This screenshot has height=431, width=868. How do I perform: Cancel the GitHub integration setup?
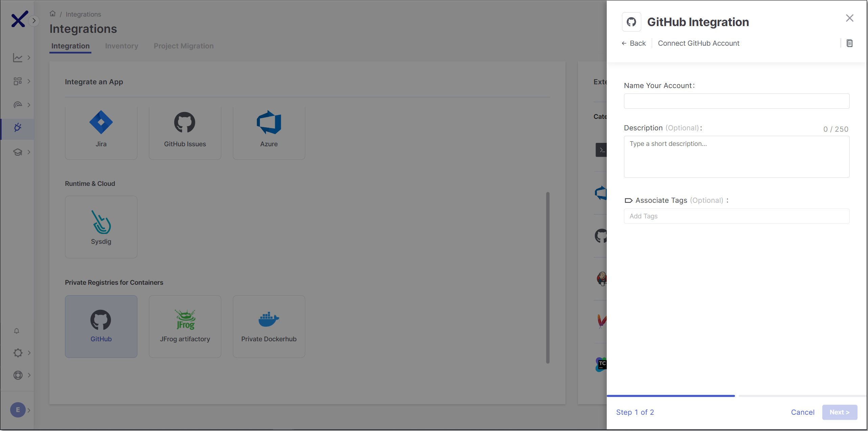click(x=802, y=412)
